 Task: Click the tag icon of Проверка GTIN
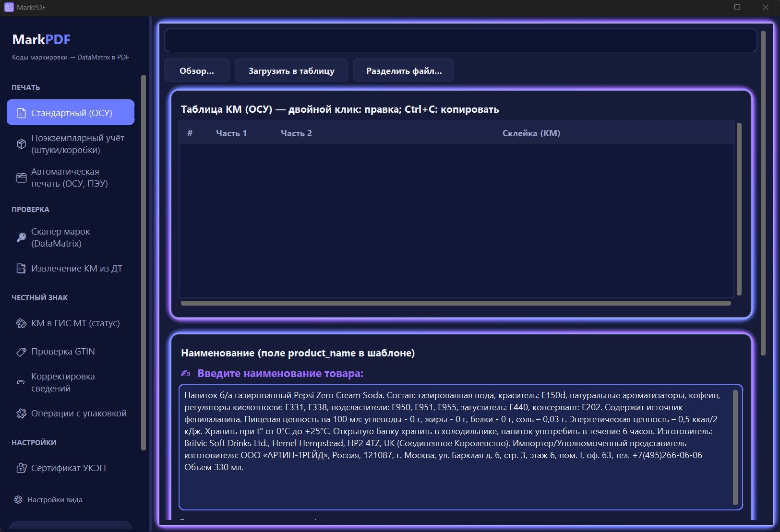[x=21, y=352]
